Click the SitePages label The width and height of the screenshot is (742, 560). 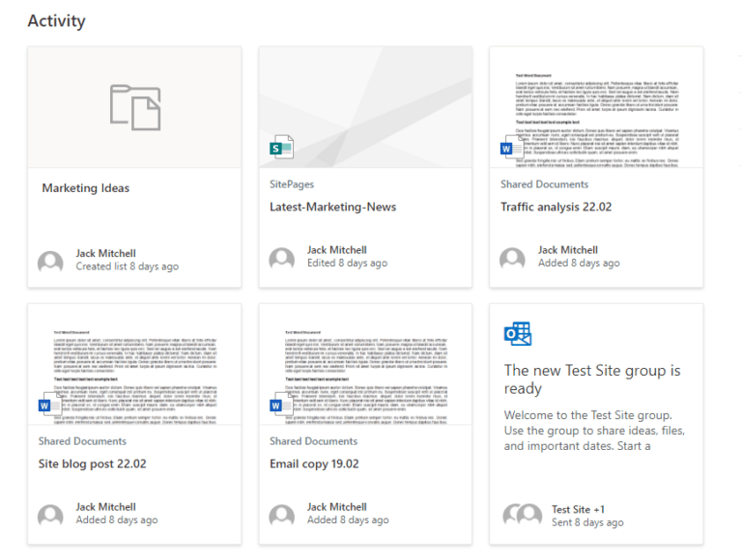pos(292,184)
